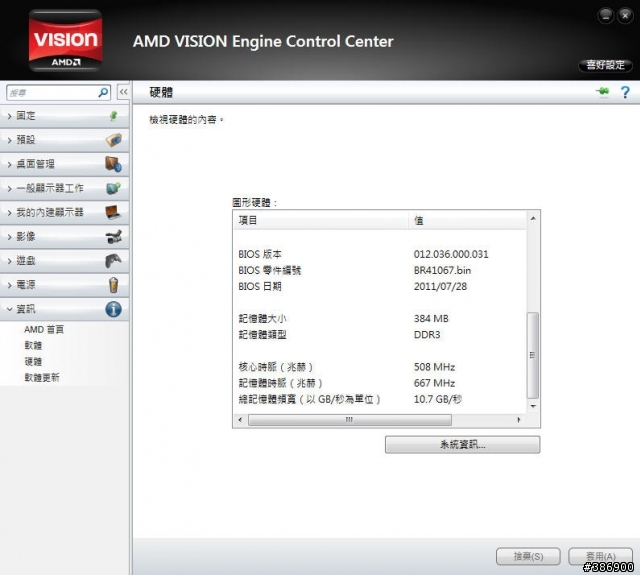Open the 軟體更新 item

pos(42,377)
